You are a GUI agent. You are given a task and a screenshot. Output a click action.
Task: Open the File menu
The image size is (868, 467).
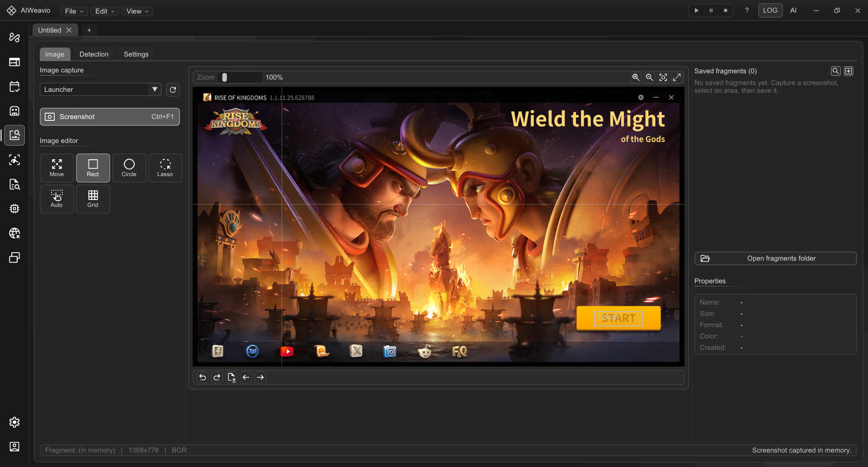pos(74,11)
